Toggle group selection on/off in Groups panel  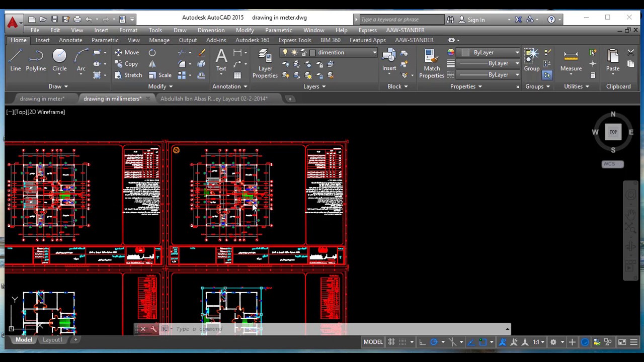[x=547, y=75]
